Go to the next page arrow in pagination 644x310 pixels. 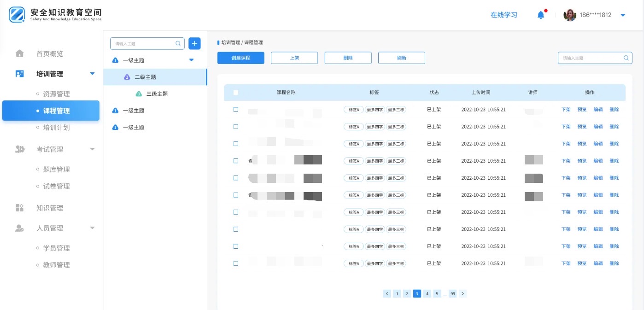coord(463,293)
